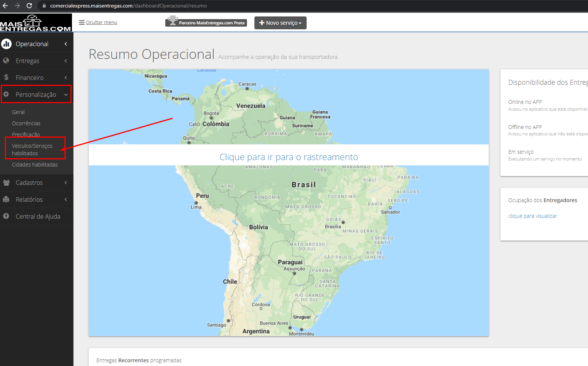Screen dimensions: 588x366
Task: Click the Cadastros people icon
Action: [x=6, y=183]
